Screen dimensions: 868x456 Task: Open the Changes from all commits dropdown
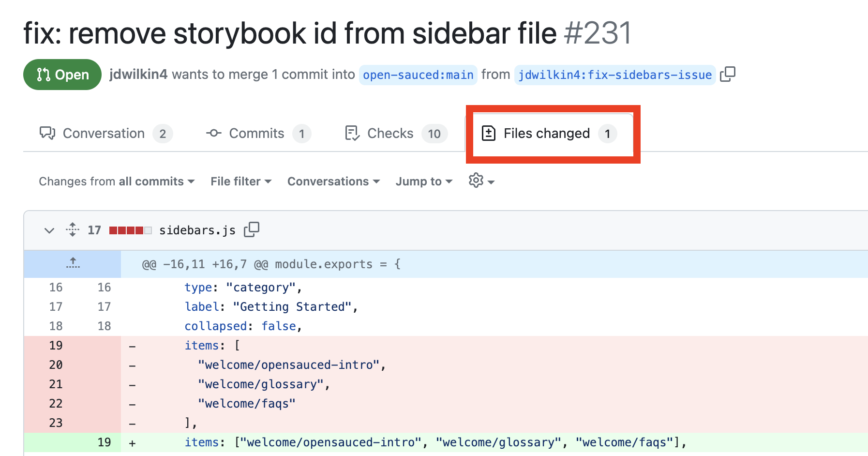click(116, 181)
